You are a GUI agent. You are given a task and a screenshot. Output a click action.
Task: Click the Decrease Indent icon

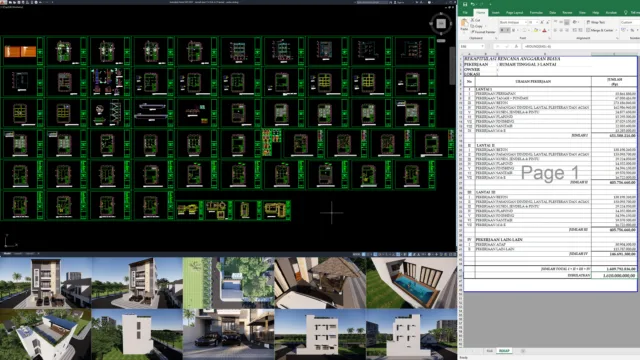pos(575,30)
